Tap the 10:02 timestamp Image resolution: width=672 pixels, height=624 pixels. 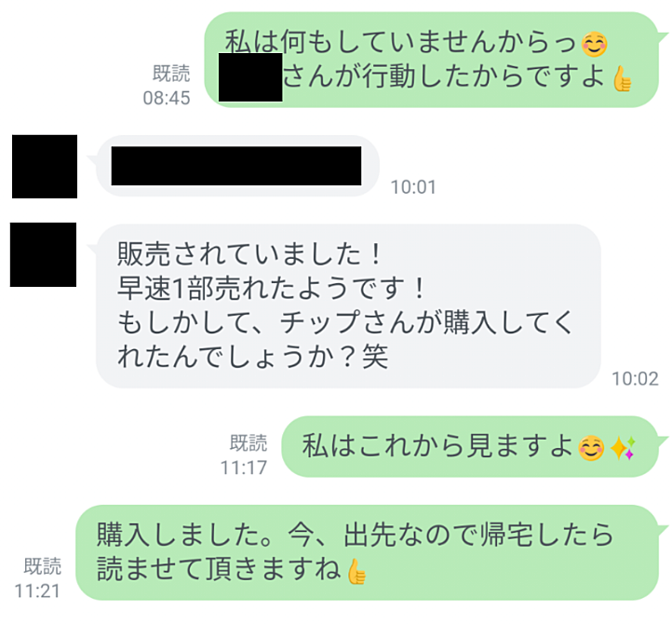(635, 379)
